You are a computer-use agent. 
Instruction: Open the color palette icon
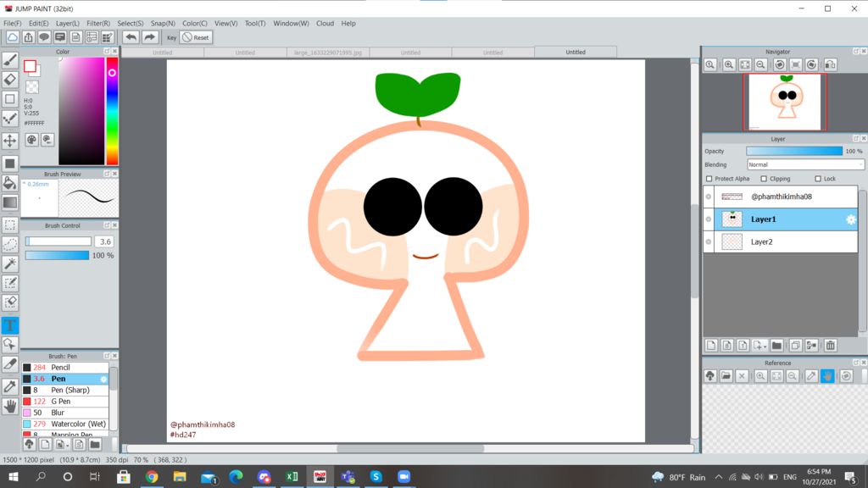coord(31,140)
